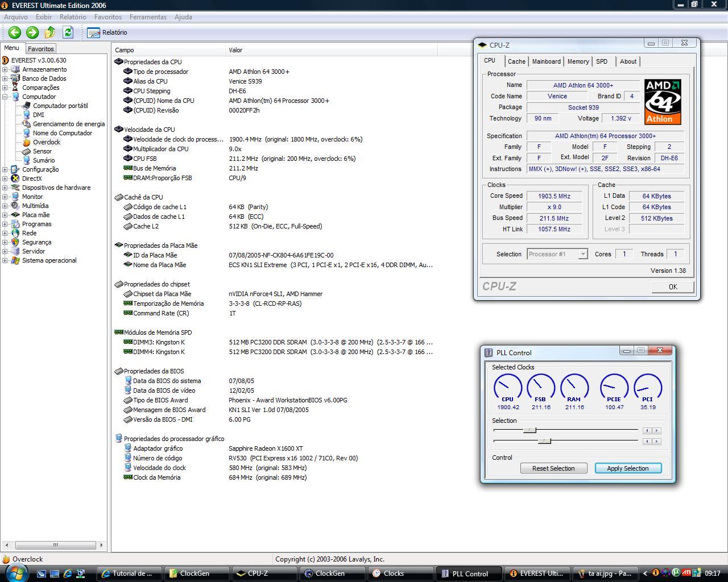The image size is (728, 582).
Task: Click the EVEREST v3.00.630 root icon
Action: click(x=6, y=60)
